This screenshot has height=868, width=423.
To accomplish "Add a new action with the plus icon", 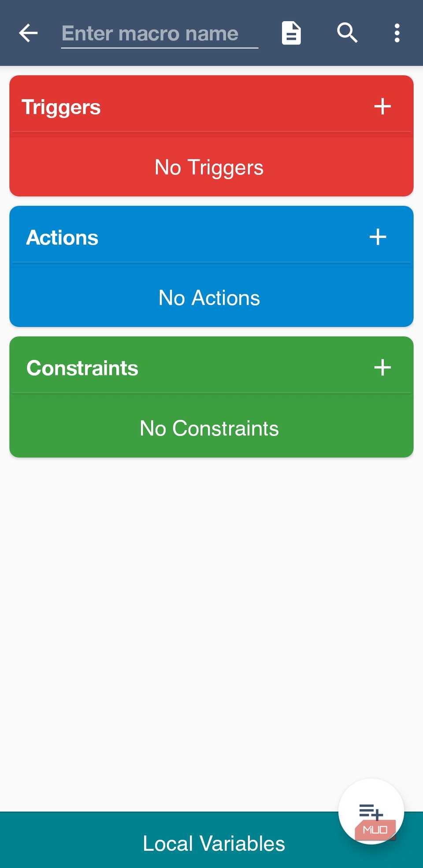I will (378, 237).
